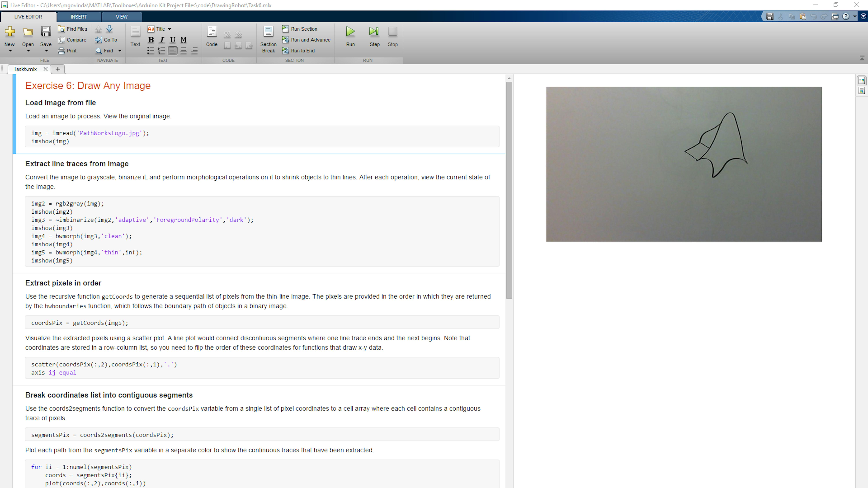Image resolution: width=868 pixels, height=488 pixels.
Task: Expand the New dropdown arrow
Action: pos(10,51)
